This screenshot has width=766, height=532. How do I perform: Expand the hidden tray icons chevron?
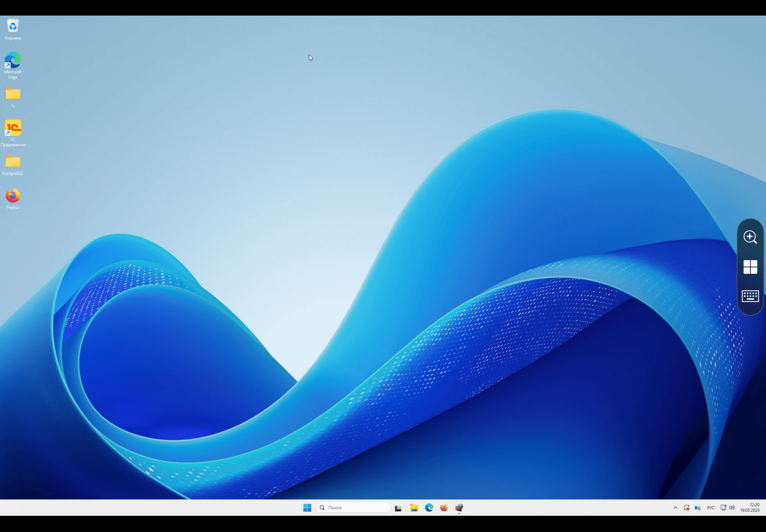676,508
